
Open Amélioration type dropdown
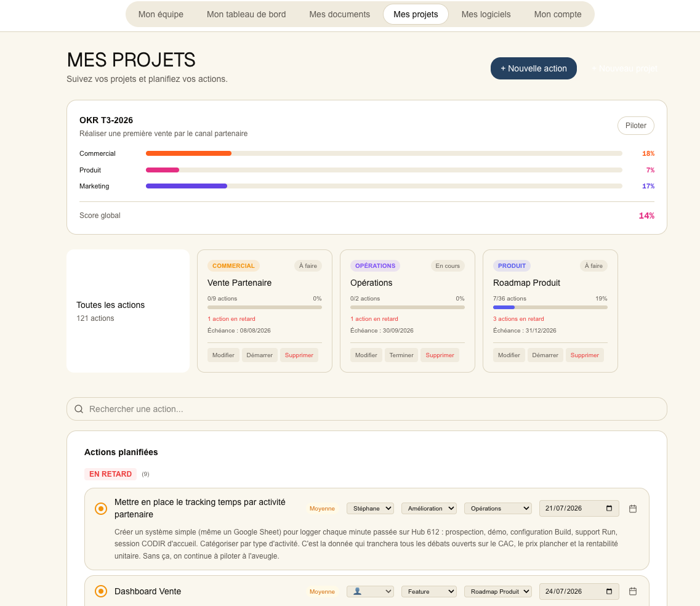(429, 508)
